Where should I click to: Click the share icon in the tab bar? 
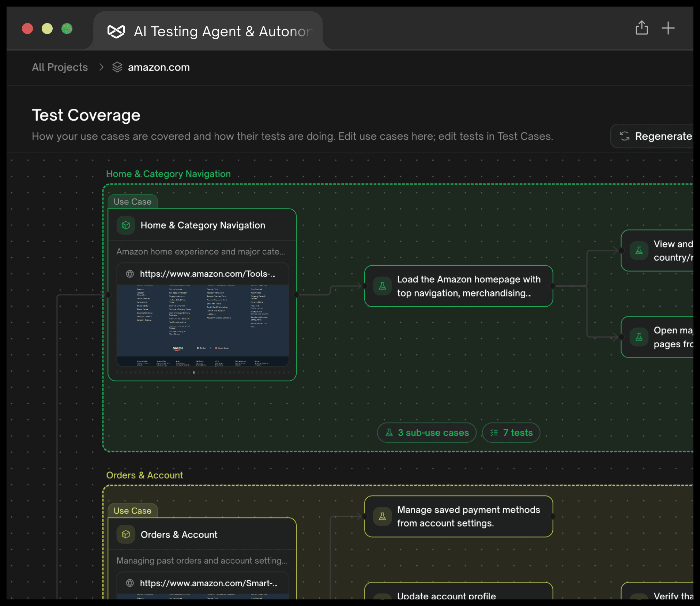(641, 28)
